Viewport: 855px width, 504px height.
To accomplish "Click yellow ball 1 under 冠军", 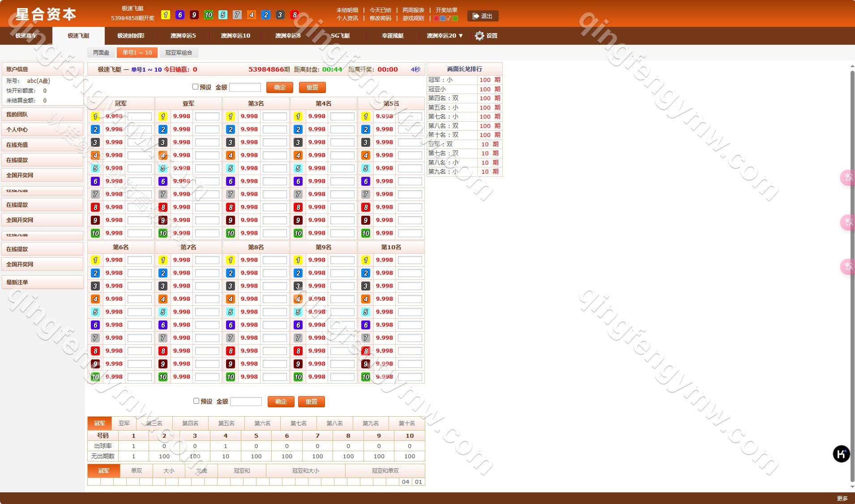I will pyautogui.click(x=95, y=116).
